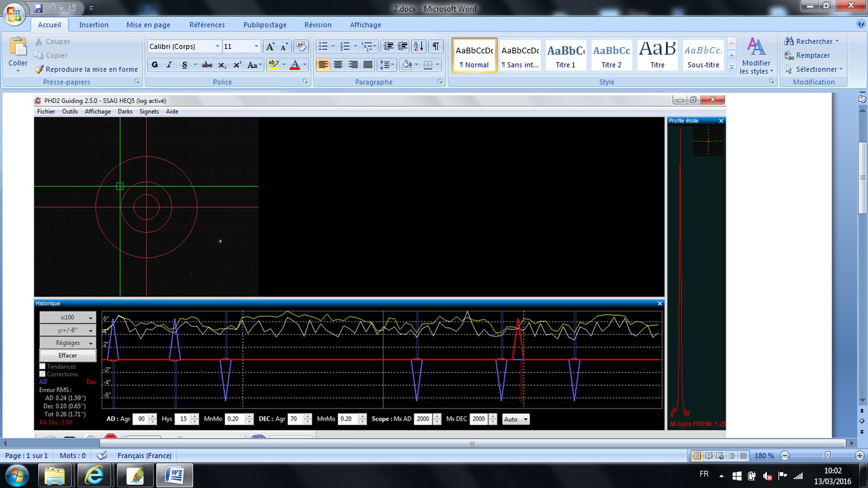The height and width of the screenshot is (488, 868).
Task: Expand the Modifier les styles dropdown
Action: pos(756,56)
